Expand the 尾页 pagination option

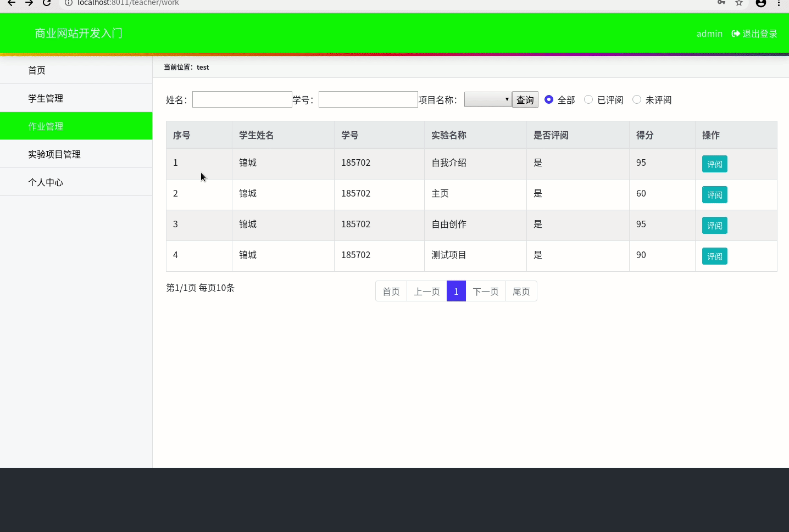pyautogui.click(x=521, y=291)
